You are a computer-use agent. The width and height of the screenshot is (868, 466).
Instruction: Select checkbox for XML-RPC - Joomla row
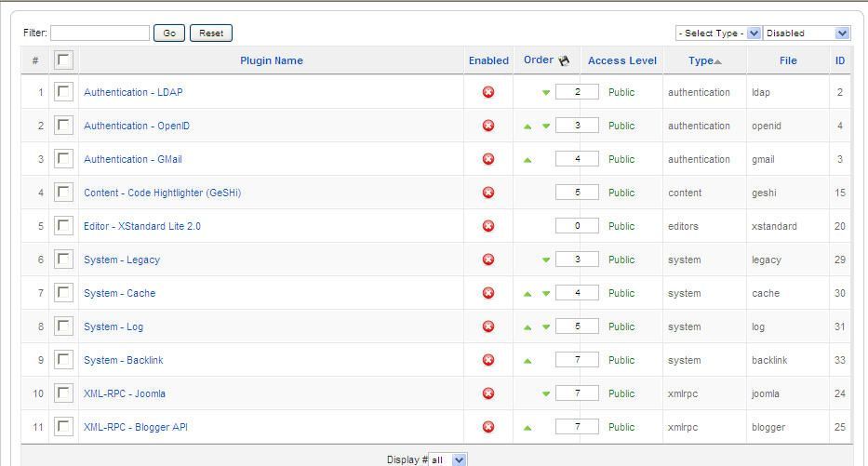click(63, 393)
